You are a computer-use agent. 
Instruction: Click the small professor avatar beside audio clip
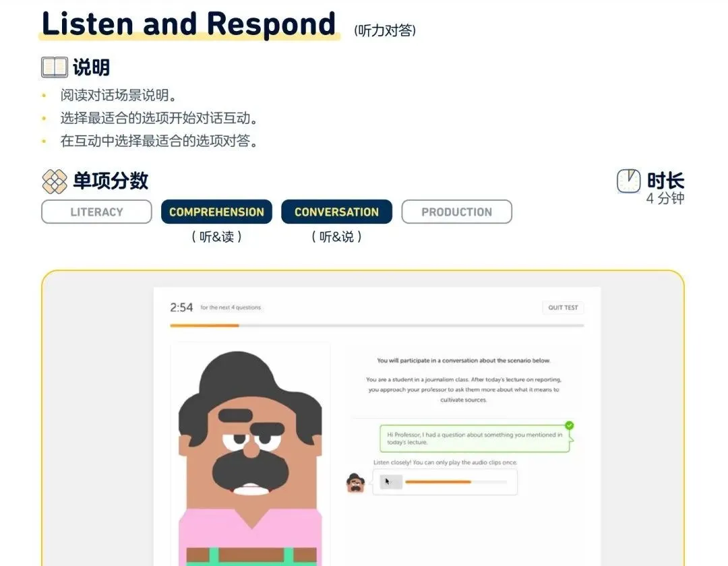[356, 482]
